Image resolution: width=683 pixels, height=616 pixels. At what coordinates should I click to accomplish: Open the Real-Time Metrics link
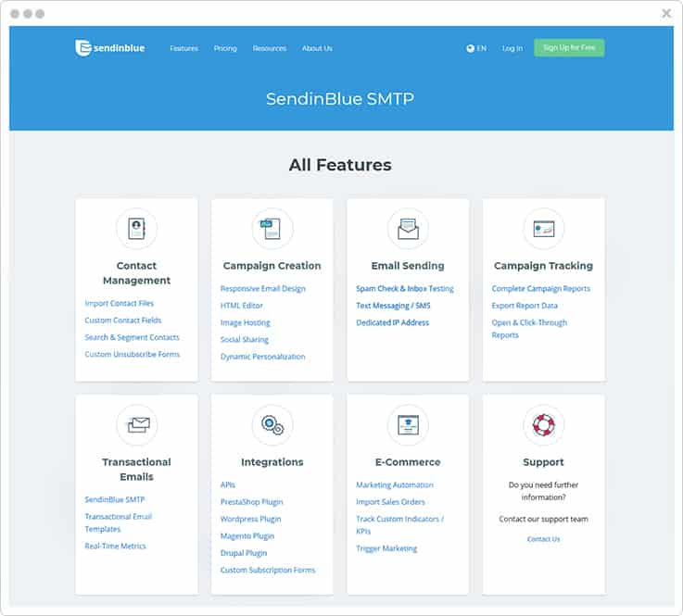(x=115, y=547)
